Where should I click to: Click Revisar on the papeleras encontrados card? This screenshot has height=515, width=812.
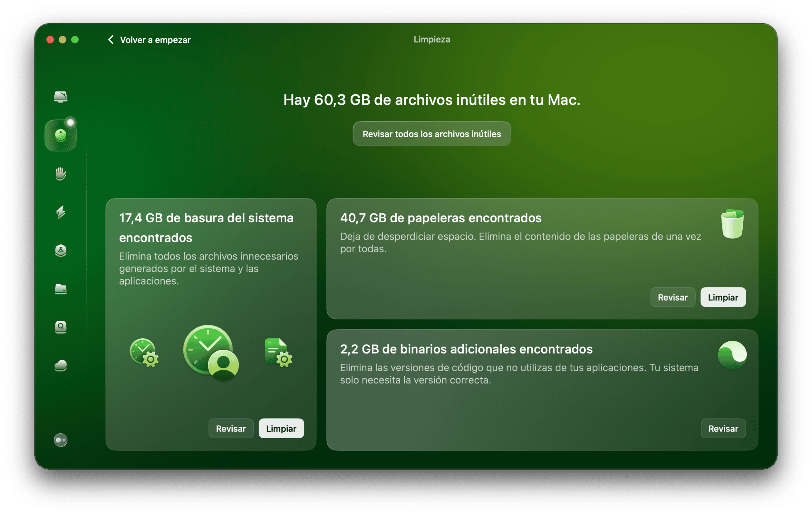[673, 297]
